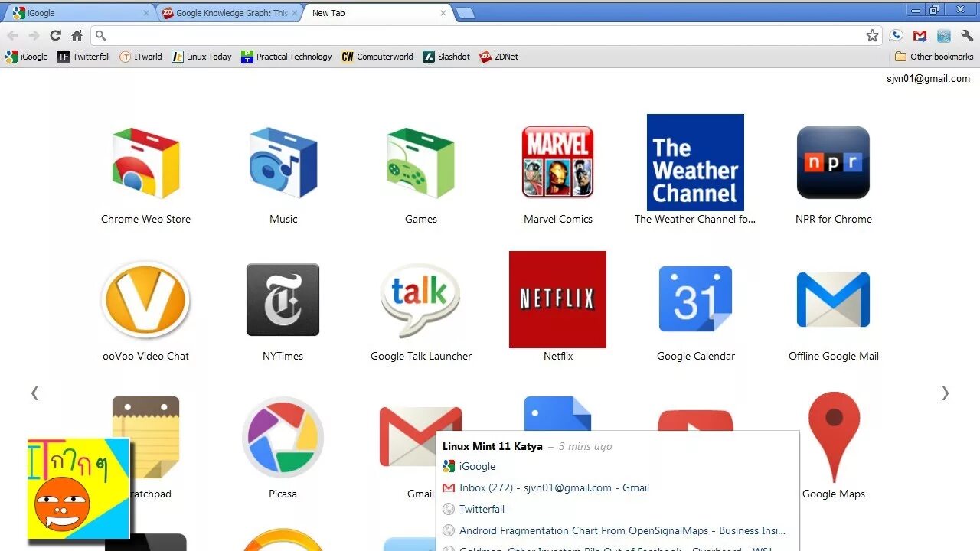Click the phone extension icon in toolbar
Screen dimensions: 980x551
point(897,35)
